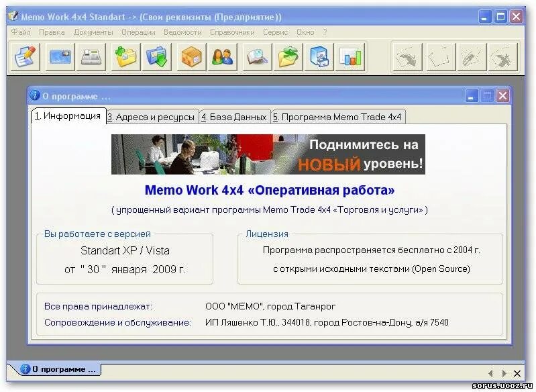This screenshot has width=536, height=392.
Task: Open the cardboard box goods icon
Action: click(x=191, y=57)
